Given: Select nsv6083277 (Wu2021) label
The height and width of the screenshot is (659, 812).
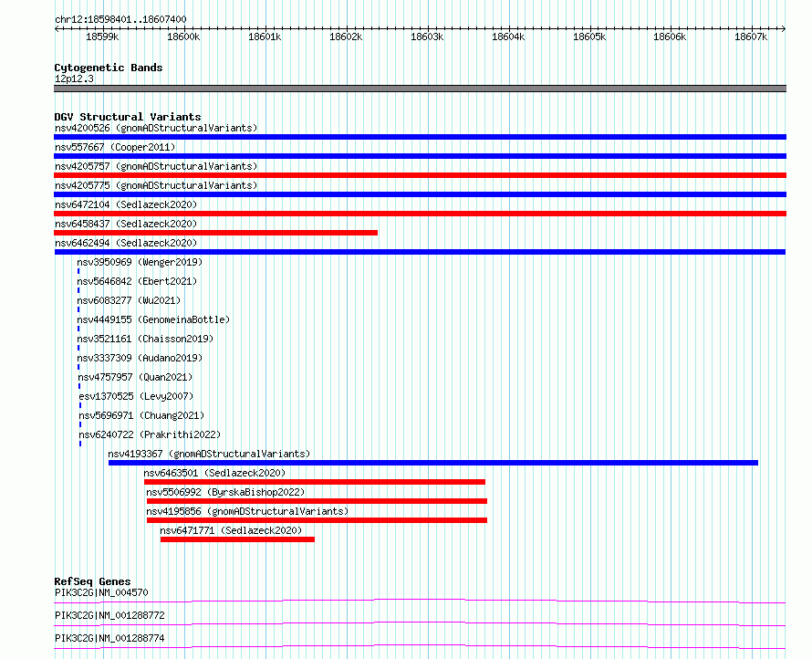Looking at the screenshot, I should [129, 300].
